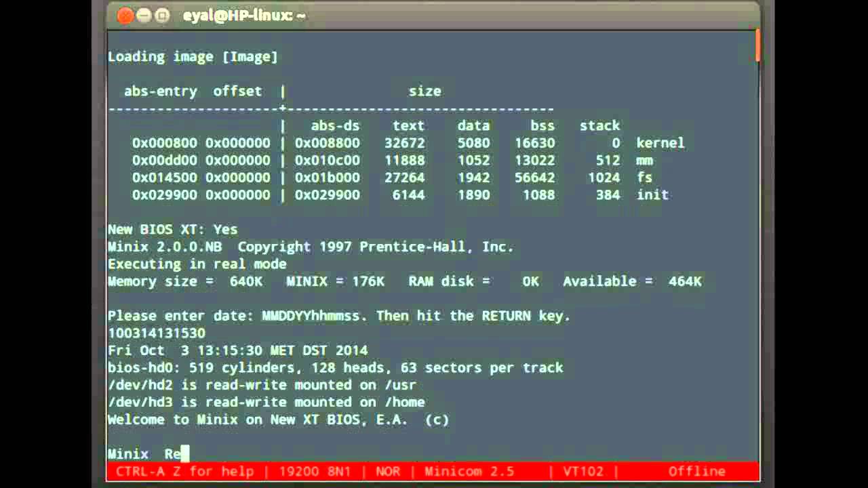
Task: Close the terminal window with red button
Action: coord(124,16)
